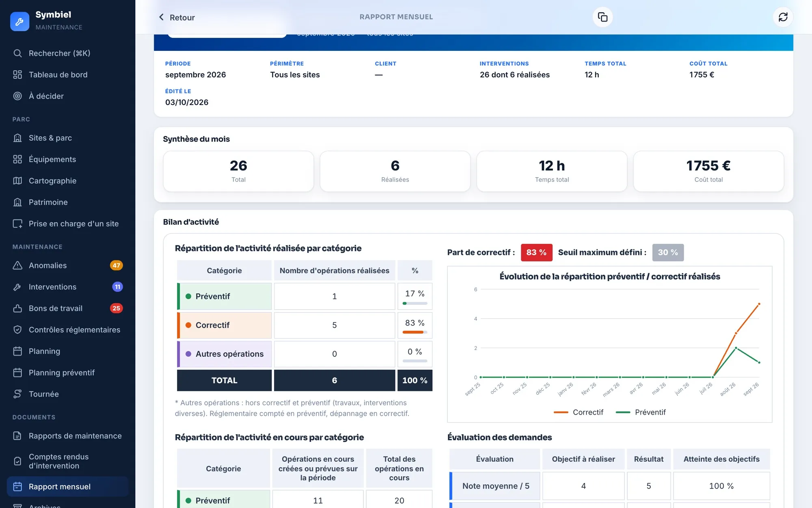Click the Anomalies warning triangle icon
The height and width of the screenshot is (508, 812).
pos(17,265)
